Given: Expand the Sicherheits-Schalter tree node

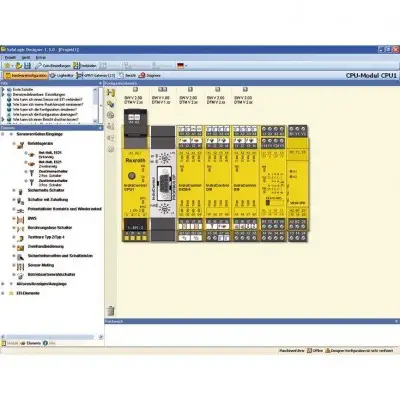Looking at the screenshot, I should tap(14, 190).
